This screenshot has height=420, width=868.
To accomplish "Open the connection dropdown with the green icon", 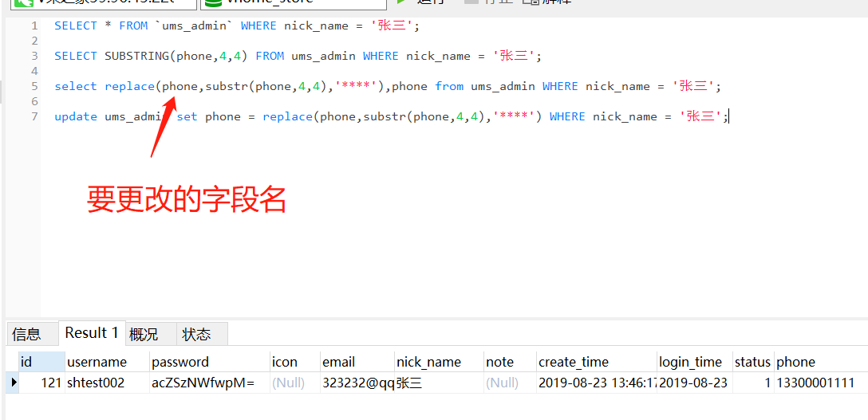I will click(102, 5).
